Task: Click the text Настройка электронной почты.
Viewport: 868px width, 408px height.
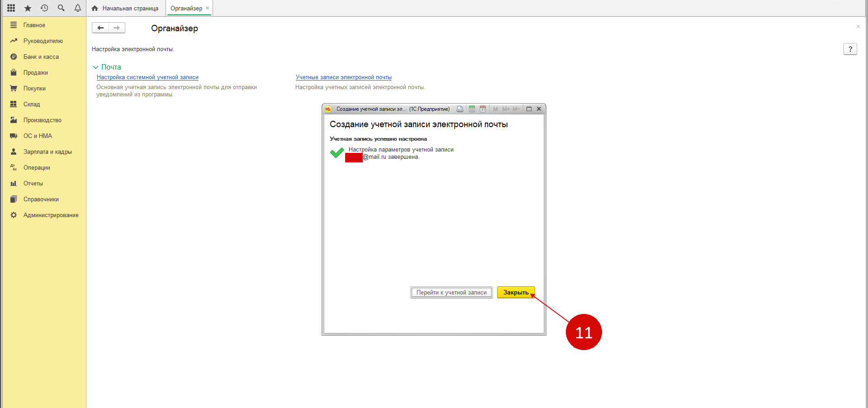Action: pos(133,49)
